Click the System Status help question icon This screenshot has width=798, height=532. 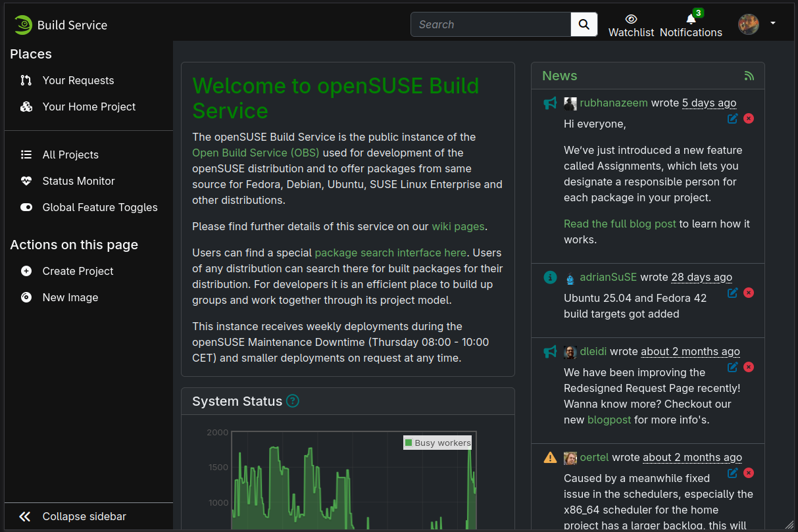point(293,401)
